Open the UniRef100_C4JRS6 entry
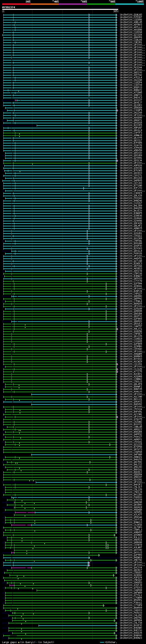This screenshot has height=644, width=146. (131, 525)
